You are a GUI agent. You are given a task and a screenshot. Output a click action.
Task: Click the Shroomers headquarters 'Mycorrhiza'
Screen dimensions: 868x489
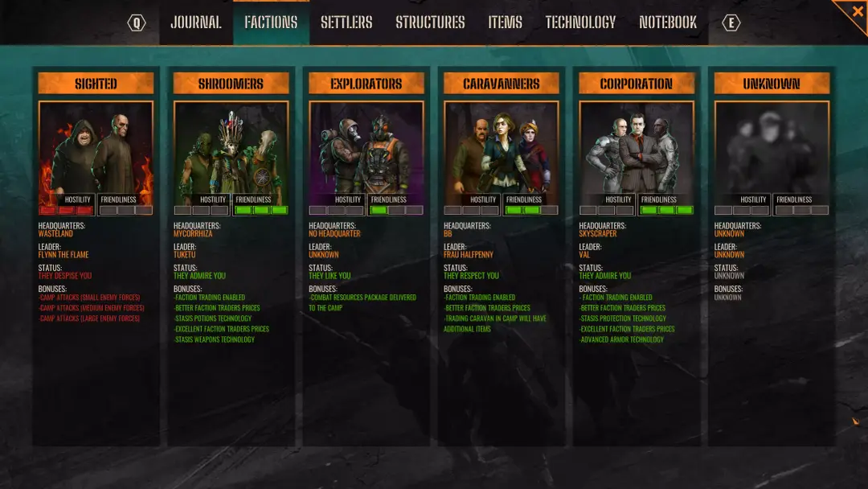tap(193, 234)
